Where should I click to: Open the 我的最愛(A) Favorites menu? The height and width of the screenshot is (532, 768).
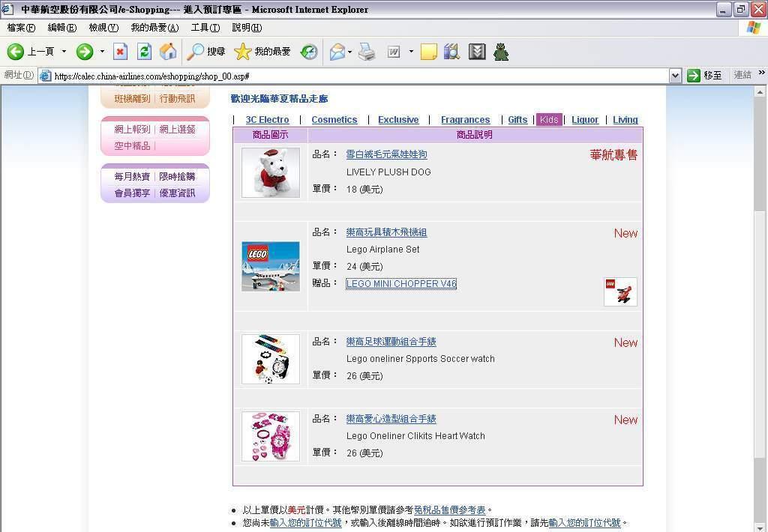coord(154,28)
